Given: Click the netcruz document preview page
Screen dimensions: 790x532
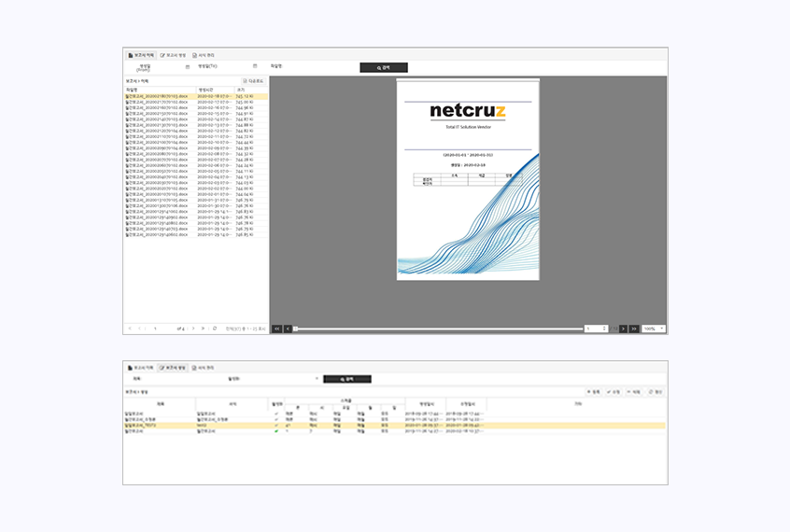Looking at the screenshot, I should pos(468,179).
